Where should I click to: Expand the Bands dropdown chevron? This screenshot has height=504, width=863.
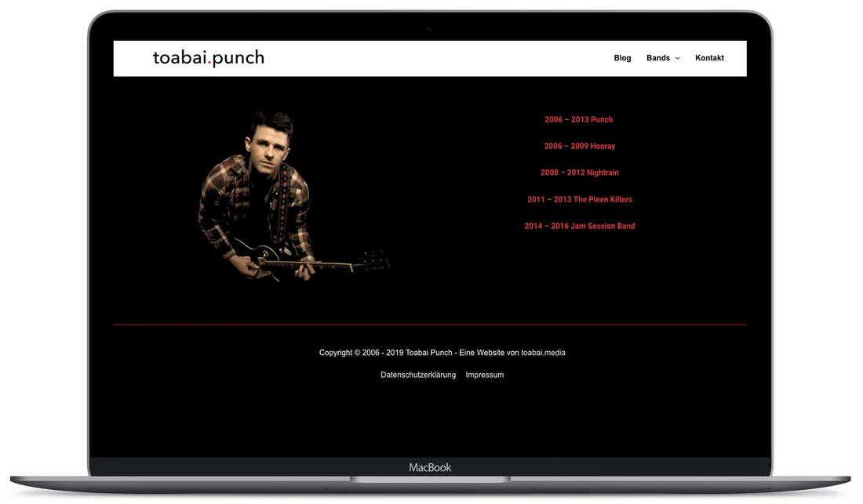point(678,58)
